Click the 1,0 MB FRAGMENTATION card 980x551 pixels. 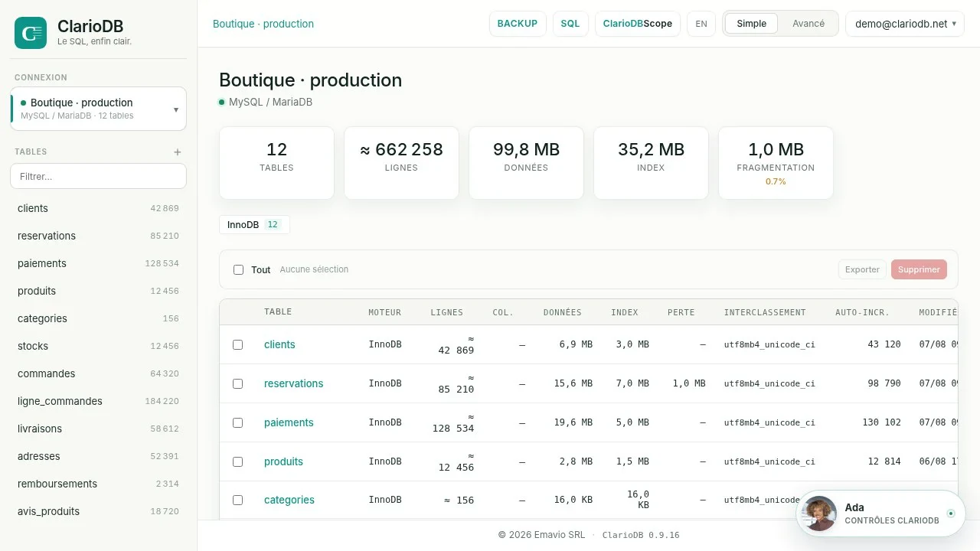coord(776,163)
